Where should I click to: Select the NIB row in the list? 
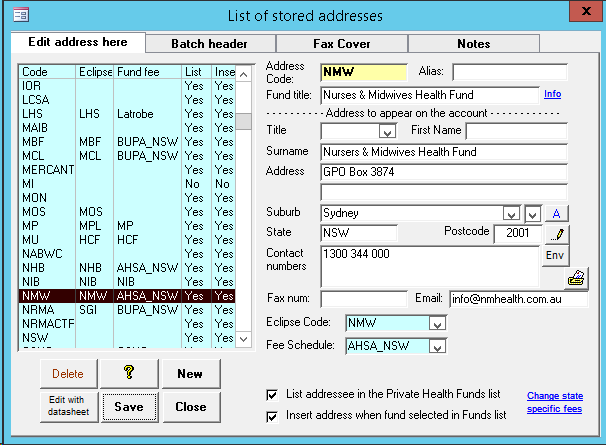127,282
